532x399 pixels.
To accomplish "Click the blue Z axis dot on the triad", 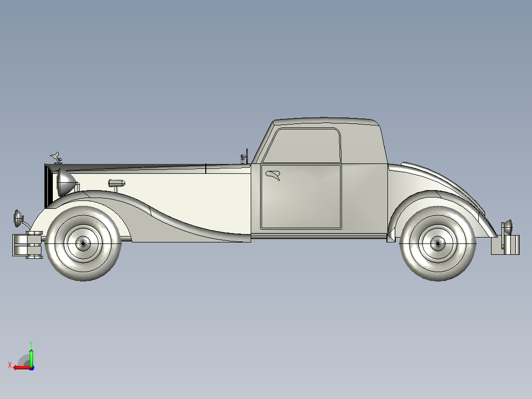I will pyautogui.click(x=32, y=368).
